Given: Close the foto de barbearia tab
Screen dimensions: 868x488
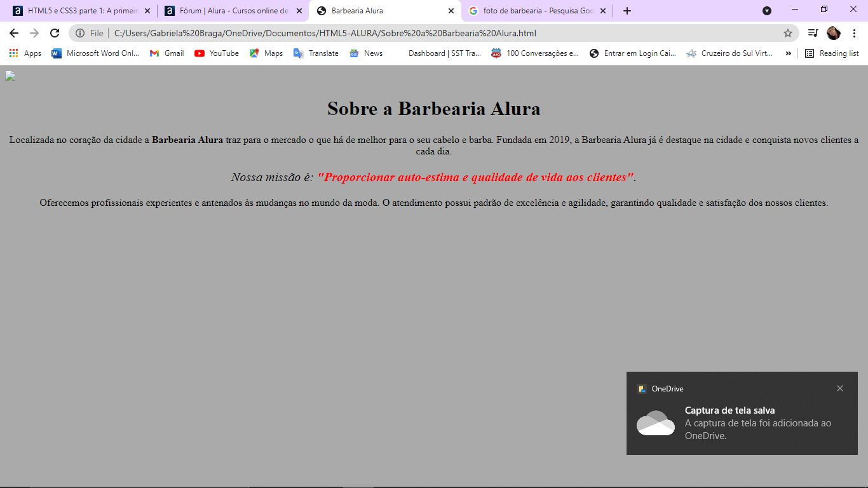Looking at the screenshot, I should point(603,11).
